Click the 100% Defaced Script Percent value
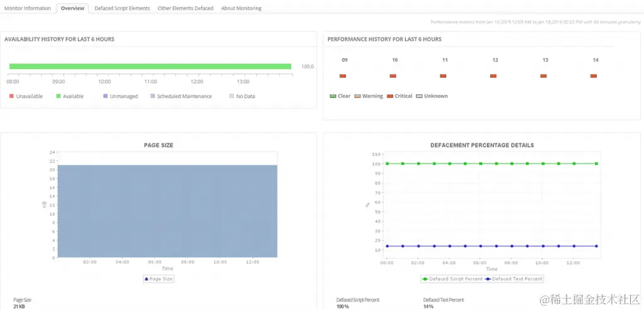Screen dimensions: 644x310 click(x=343, y=306)
